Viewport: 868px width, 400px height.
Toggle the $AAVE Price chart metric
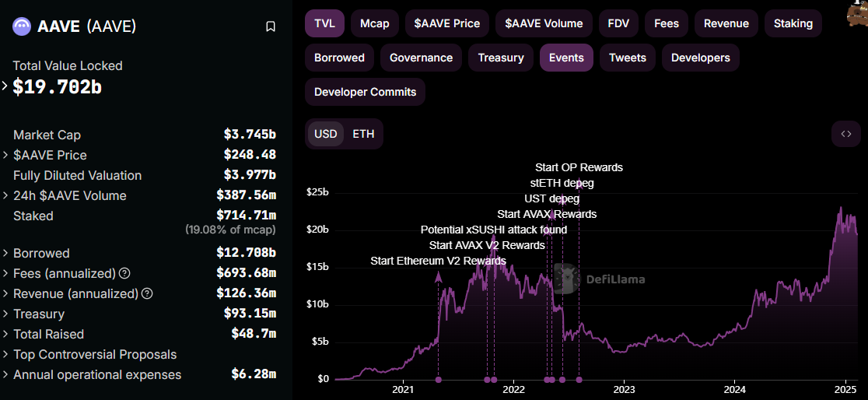446,23
